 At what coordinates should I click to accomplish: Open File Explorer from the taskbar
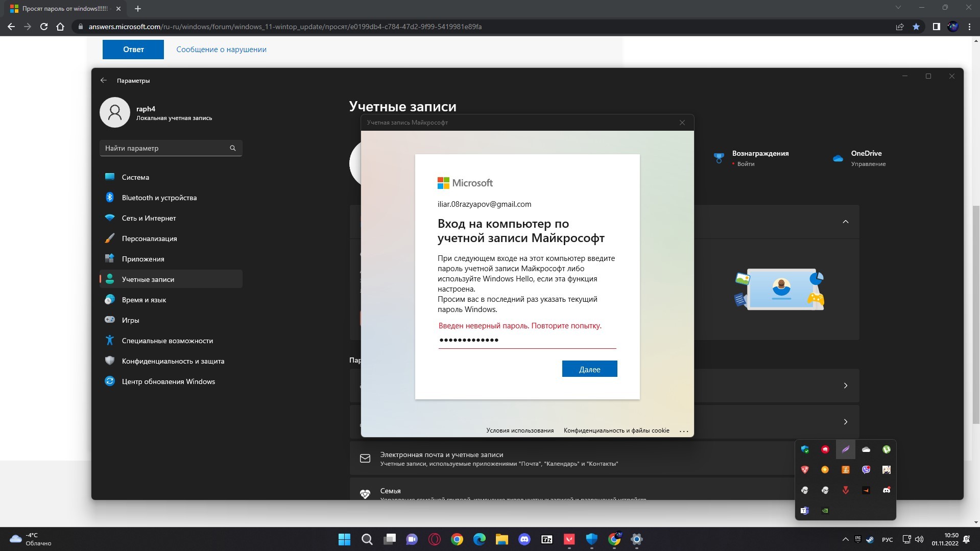pos(502,539)
